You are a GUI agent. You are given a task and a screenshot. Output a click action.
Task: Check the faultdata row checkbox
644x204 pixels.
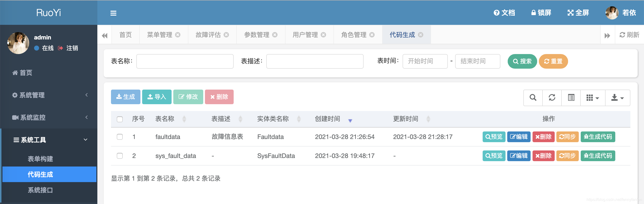[x=120, y=137]
